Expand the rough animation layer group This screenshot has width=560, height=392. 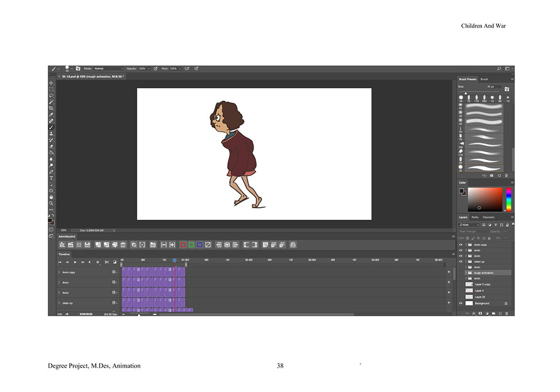[x=466, y=273]
